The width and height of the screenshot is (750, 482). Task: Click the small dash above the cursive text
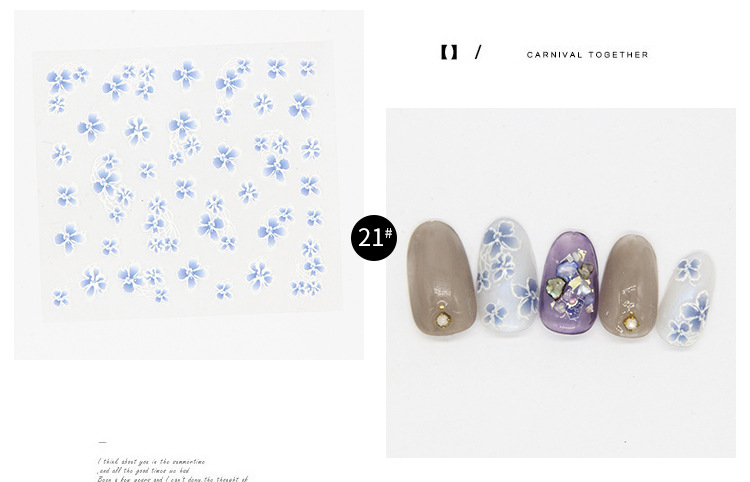click(102, 442)
